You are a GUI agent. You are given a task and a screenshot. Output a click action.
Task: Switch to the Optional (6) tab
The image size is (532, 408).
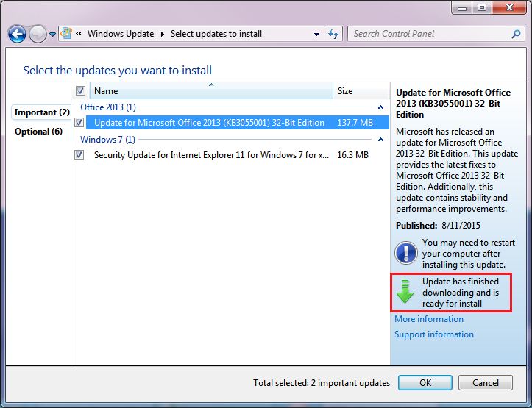click(x=38, y=132)
